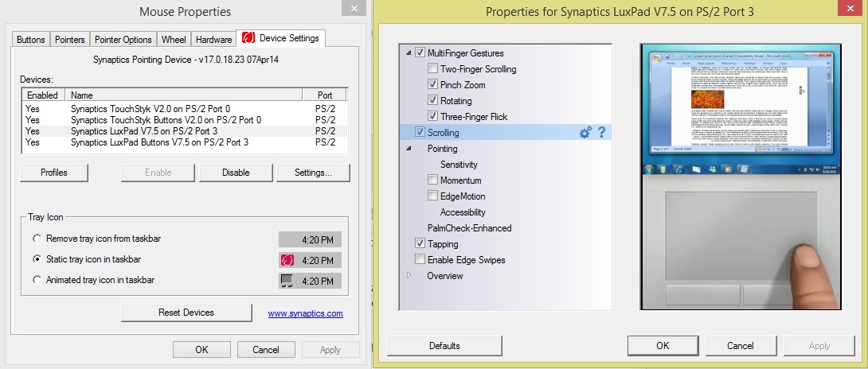The width and height of the screenshot is (868, 369).
Task: Collapse the MultiFinger Gestures tree node
Action: (409, 53)
